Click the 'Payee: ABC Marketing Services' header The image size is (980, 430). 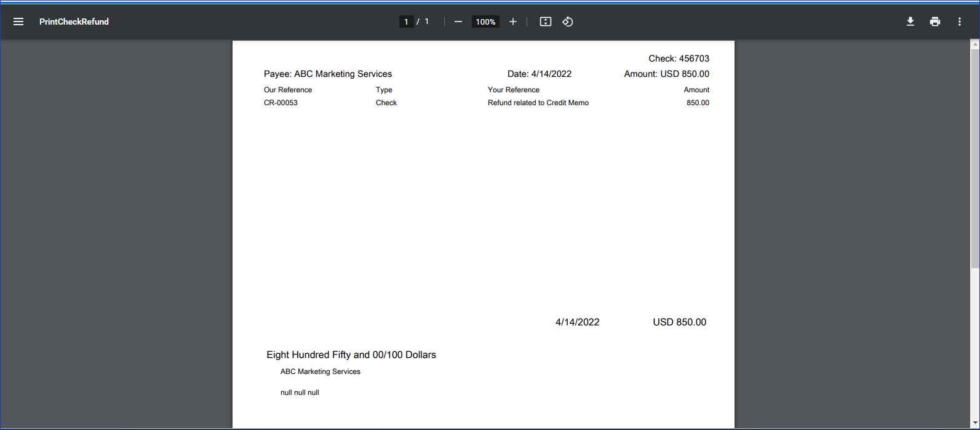click(x=327, y=74)
